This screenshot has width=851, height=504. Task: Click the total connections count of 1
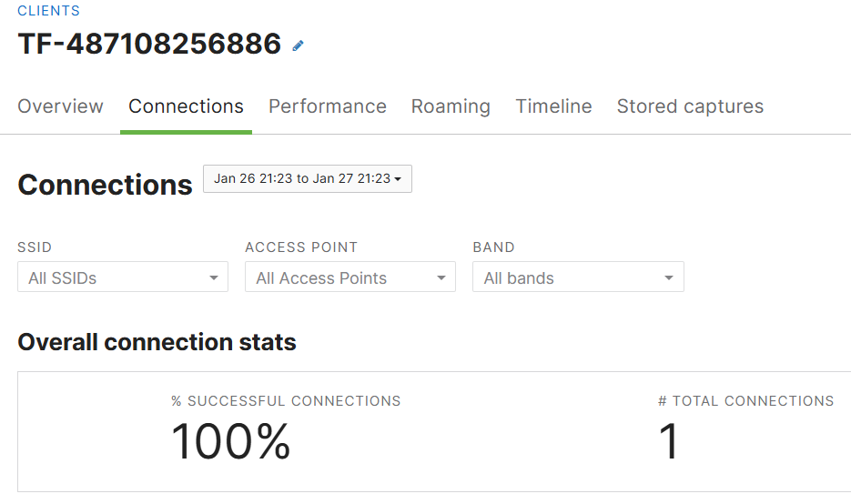(x=669, y=441)
